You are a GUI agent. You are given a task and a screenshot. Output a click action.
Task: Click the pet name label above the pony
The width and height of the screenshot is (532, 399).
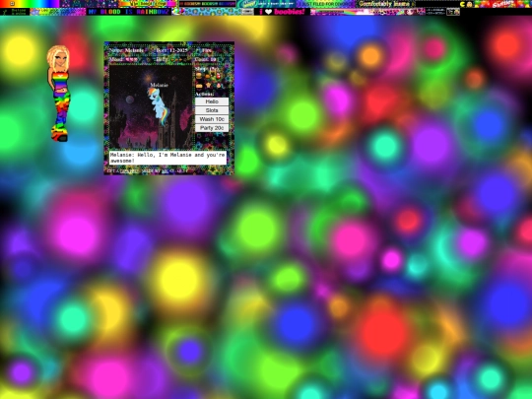(x=160, y=85)
